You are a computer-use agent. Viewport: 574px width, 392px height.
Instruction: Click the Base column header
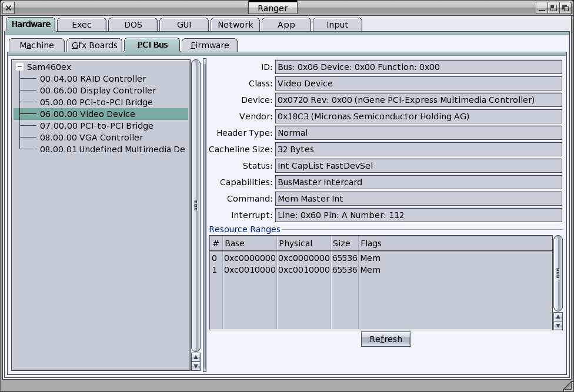pos(249,243)
